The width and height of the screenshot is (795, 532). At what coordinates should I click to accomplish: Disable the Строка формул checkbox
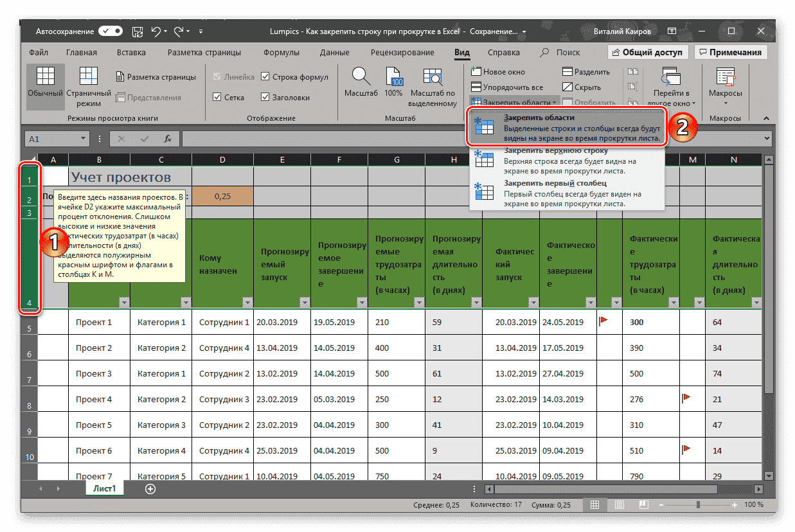265,76
